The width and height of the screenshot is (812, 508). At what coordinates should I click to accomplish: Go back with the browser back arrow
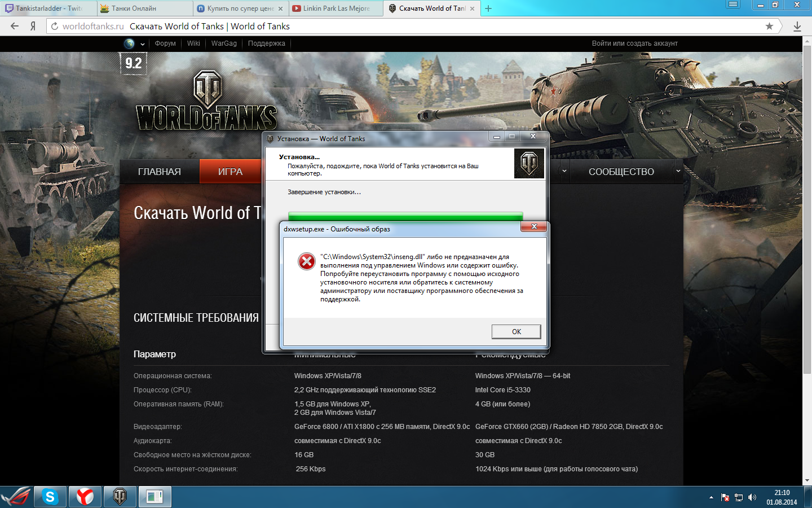15,26
